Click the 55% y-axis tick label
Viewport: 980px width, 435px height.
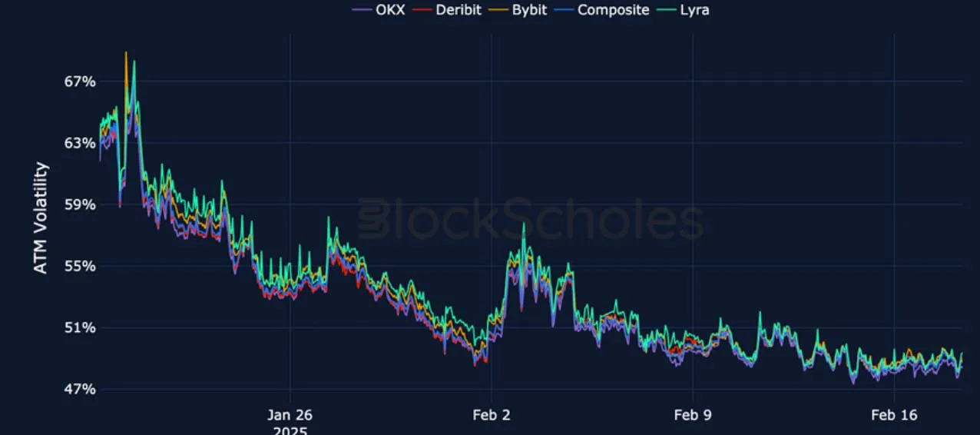(81, 266)
